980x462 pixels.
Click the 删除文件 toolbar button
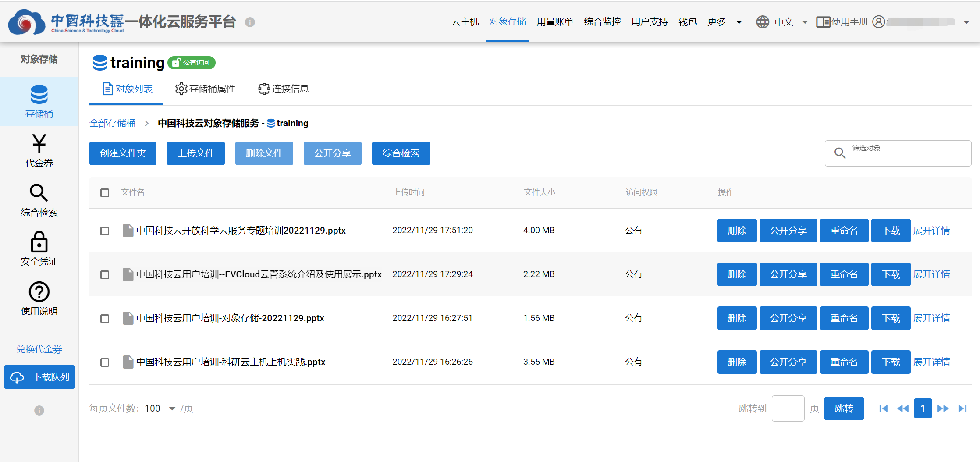point(264,153)
